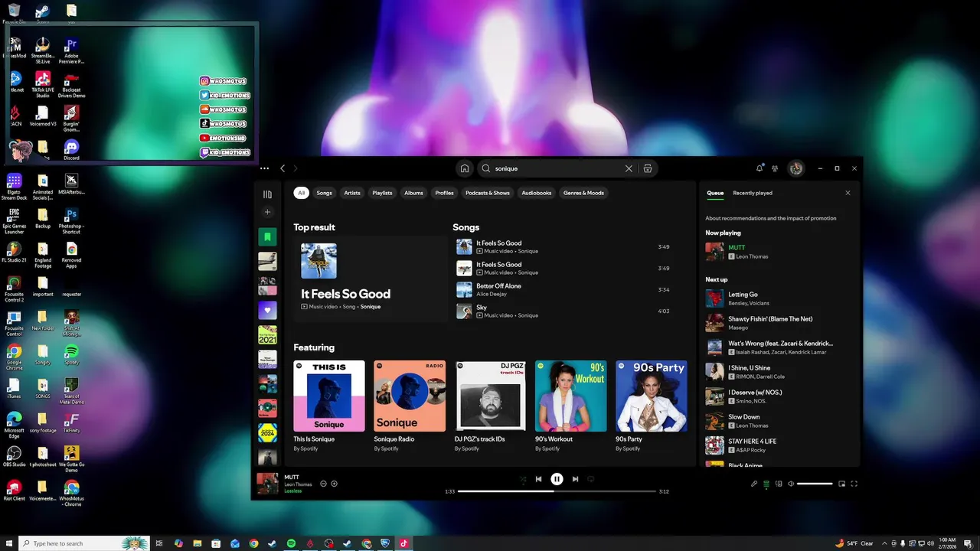The image size is (980, 551).
Task: Click Sonique artist link in top result
Action: (371, 307)
